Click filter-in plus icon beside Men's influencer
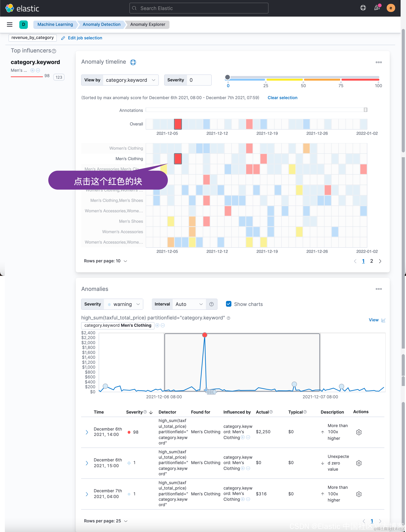Screen dimensions: 406x532 (32, 70)
